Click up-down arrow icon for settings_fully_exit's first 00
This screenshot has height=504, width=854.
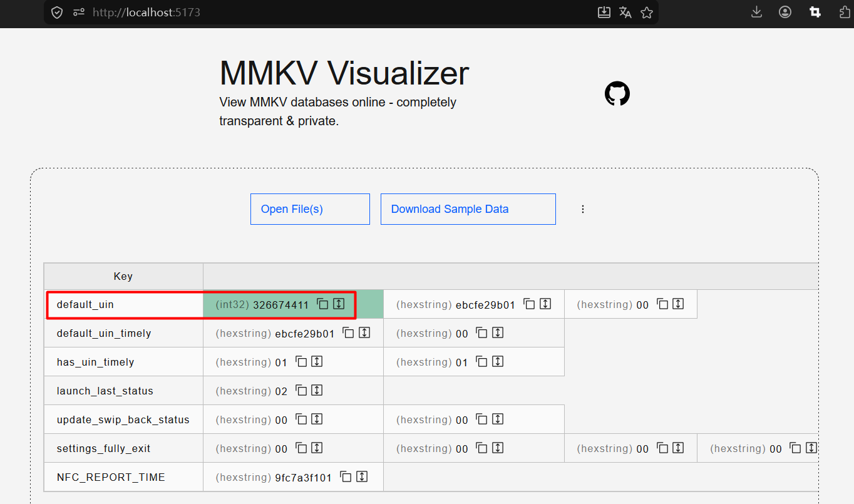(x=317, y=448)
